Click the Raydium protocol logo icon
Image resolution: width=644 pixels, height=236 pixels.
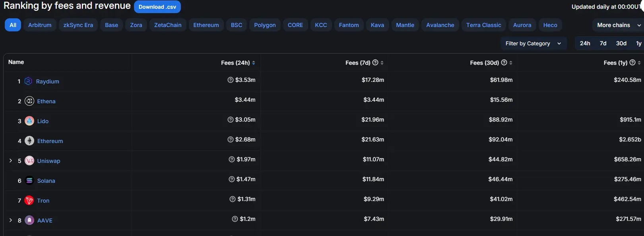[x=28, y=81]
